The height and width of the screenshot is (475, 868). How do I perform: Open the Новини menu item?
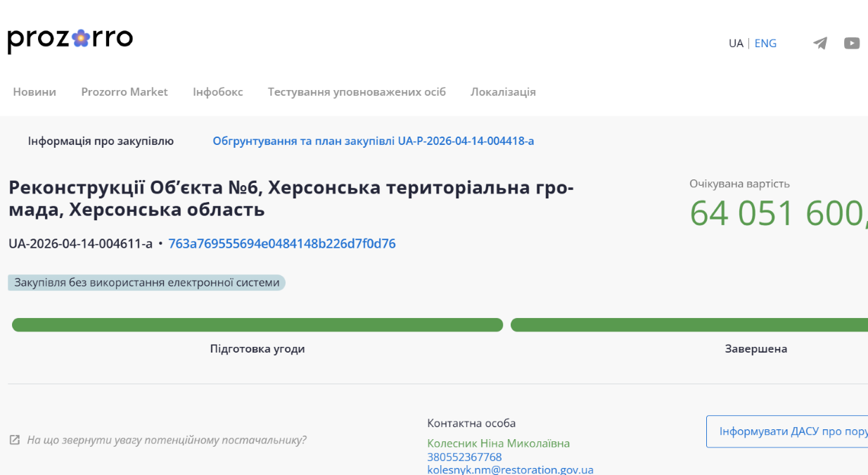[x=34, y=92]
